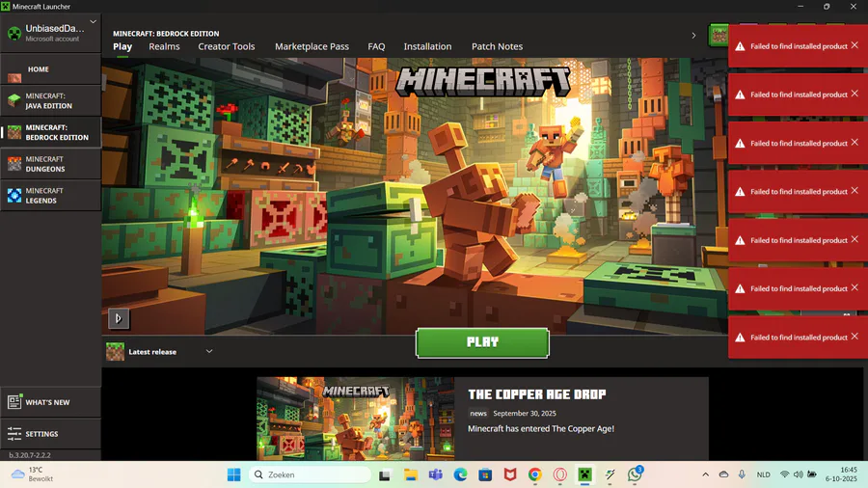868x488 pixels.
Task: Dismiss the last Failed to find installed product alert
Action: [854, 336]
